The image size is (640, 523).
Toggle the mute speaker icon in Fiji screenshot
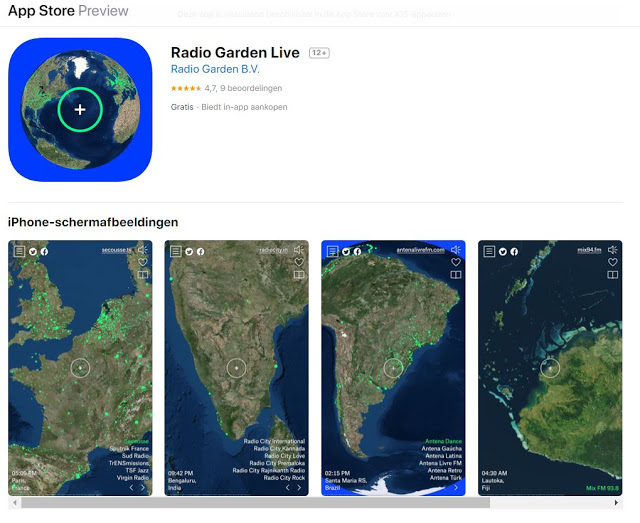(x=612, y=249)
